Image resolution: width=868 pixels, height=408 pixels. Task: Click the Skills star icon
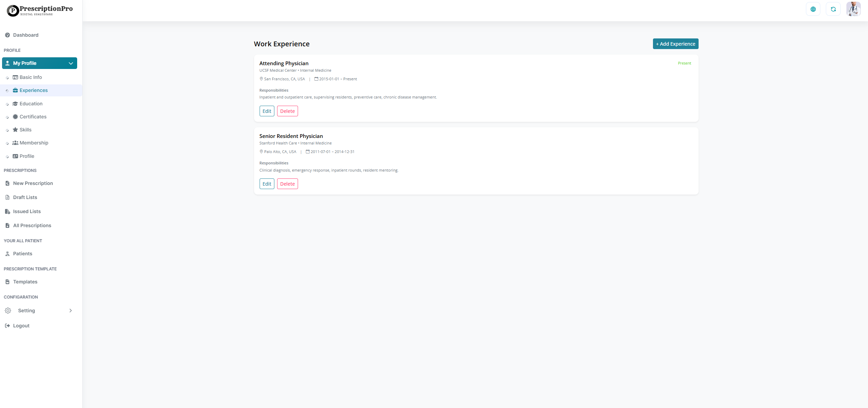(15, 130)
